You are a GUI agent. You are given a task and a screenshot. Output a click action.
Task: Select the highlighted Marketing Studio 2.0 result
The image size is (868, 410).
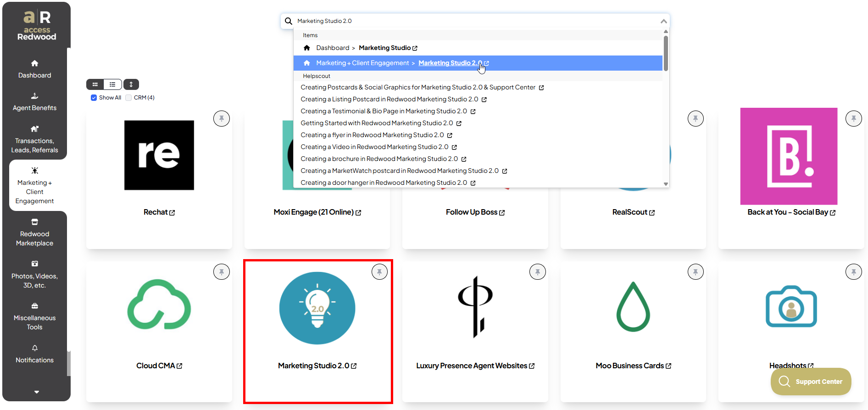coord(478,63)
